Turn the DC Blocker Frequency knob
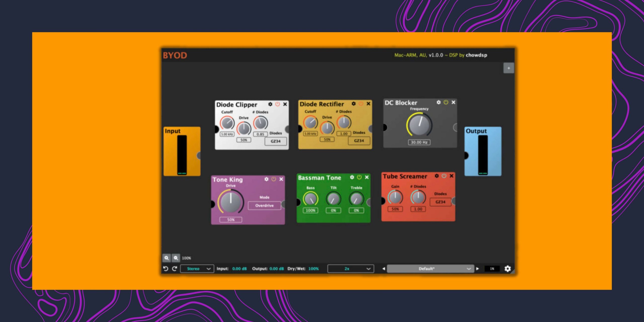 click(419, 125)
